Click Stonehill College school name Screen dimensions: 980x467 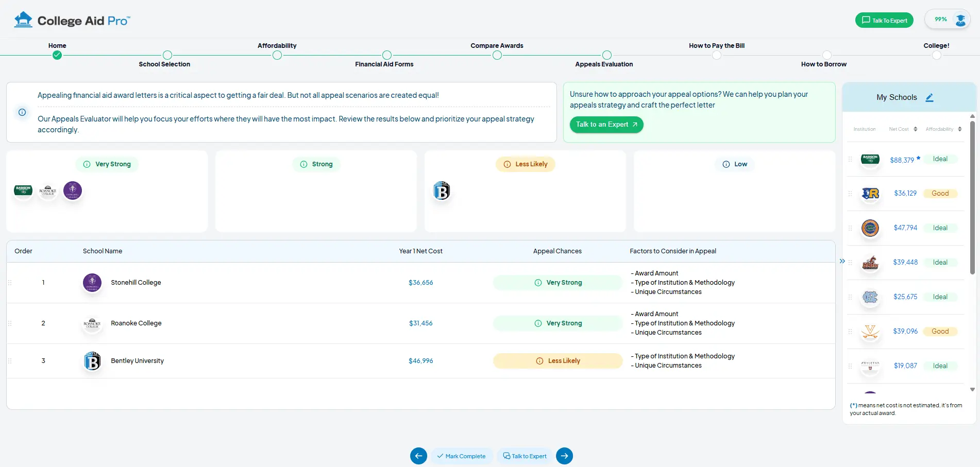136,283
